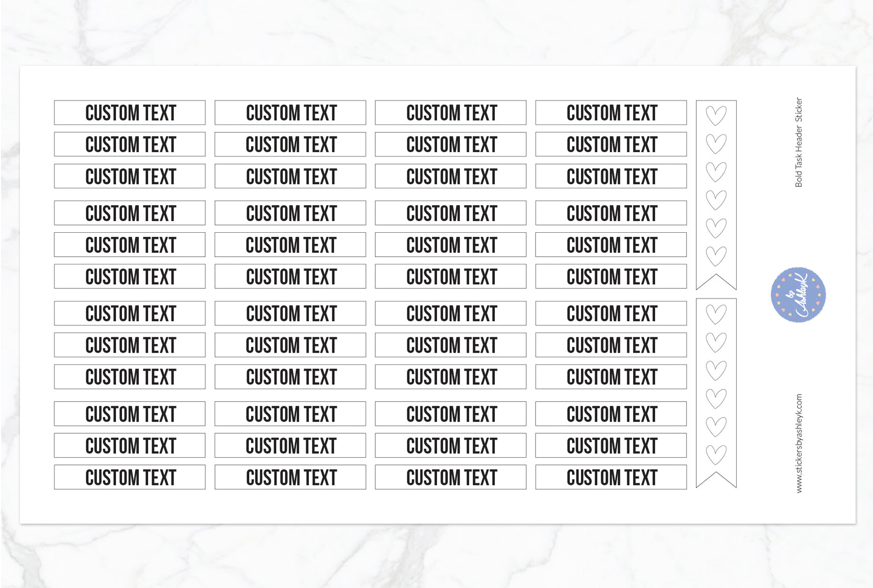
Task: Click the bottom Custom Text sticker in column one
Action: (130, 477)
